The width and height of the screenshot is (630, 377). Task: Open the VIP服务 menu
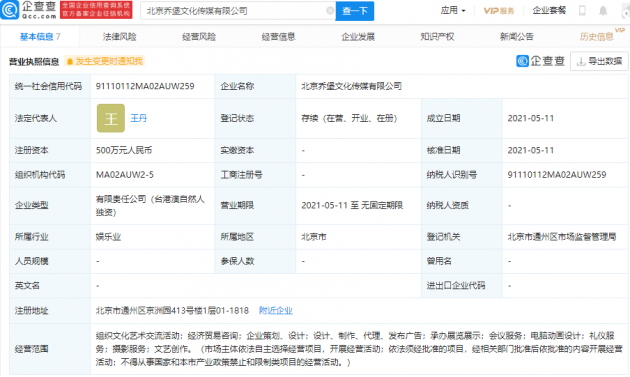tap(499, 11)
